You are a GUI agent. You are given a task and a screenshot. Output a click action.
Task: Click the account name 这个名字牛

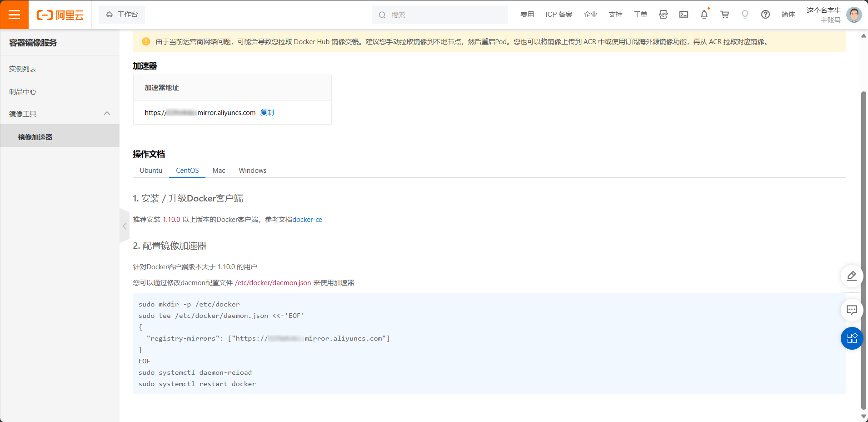823,10
